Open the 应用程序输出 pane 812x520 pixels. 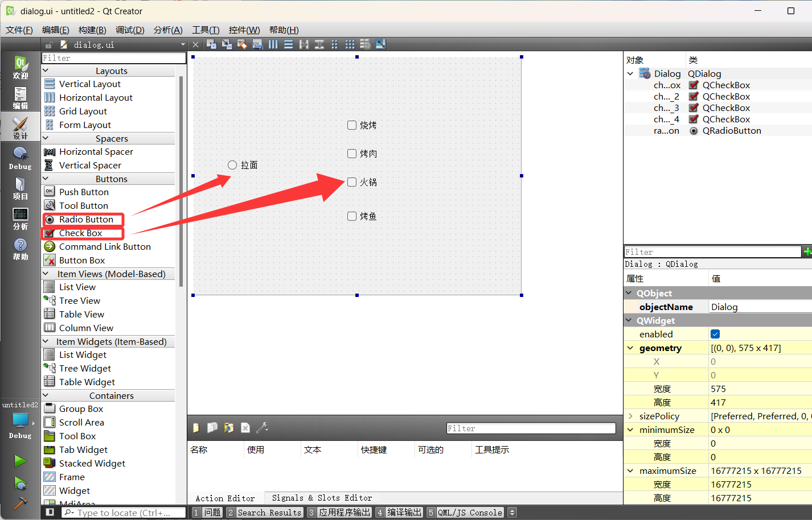coord(339,513)
